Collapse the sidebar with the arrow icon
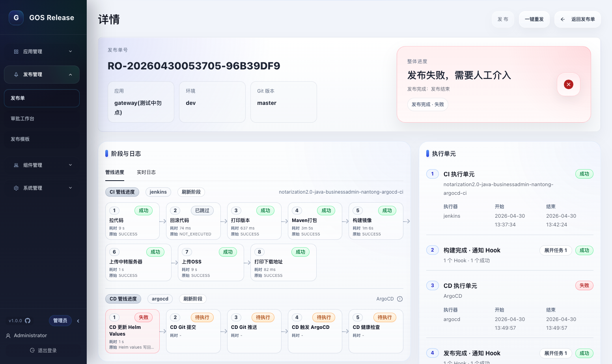This screenshot has height=364, width=612. click(78, 321)
